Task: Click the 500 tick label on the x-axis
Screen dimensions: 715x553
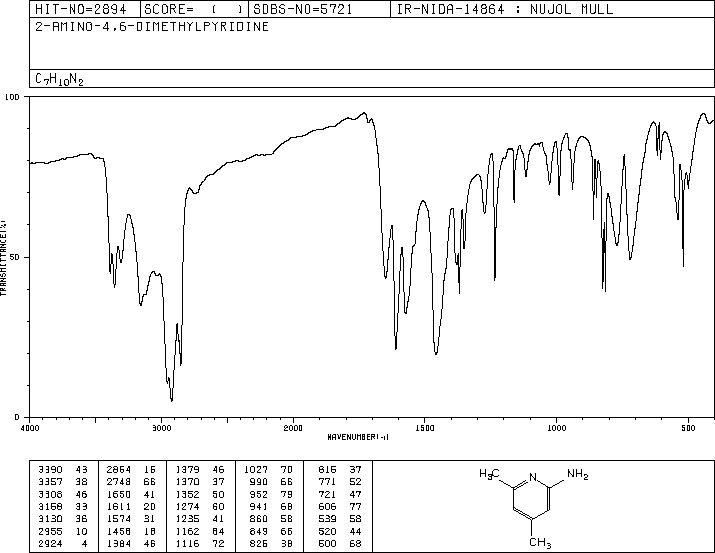Action: [x=688, y=428]
